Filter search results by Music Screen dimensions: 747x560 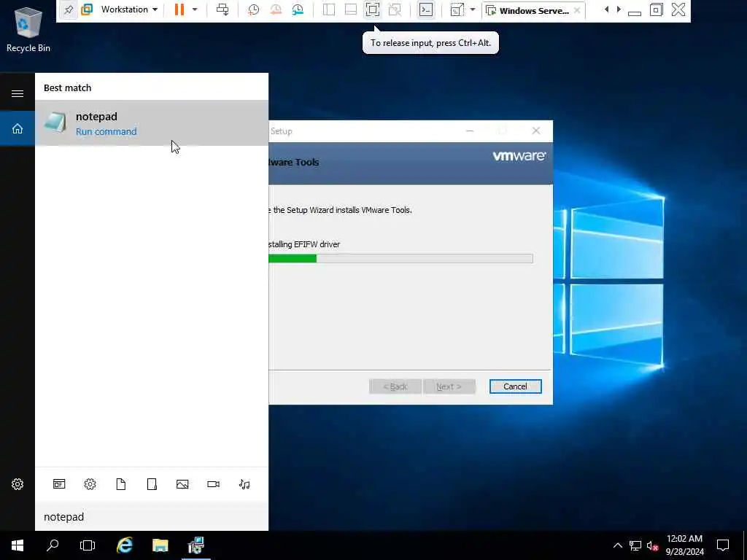(244, 484)
